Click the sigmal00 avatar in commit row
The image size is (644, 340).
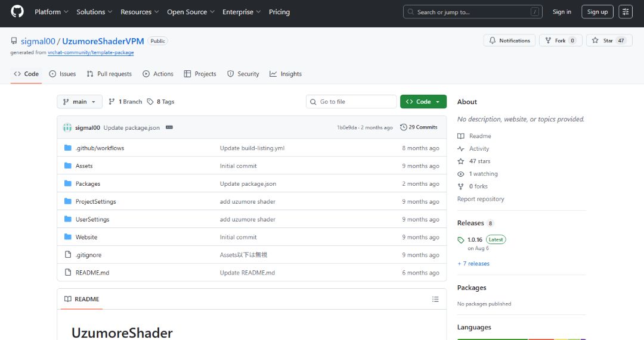pyautogui.click(x=67, y=127)
